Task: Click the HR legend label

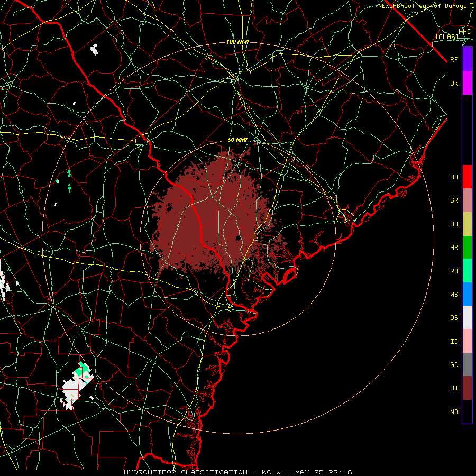Action: [x=454, y=248]
